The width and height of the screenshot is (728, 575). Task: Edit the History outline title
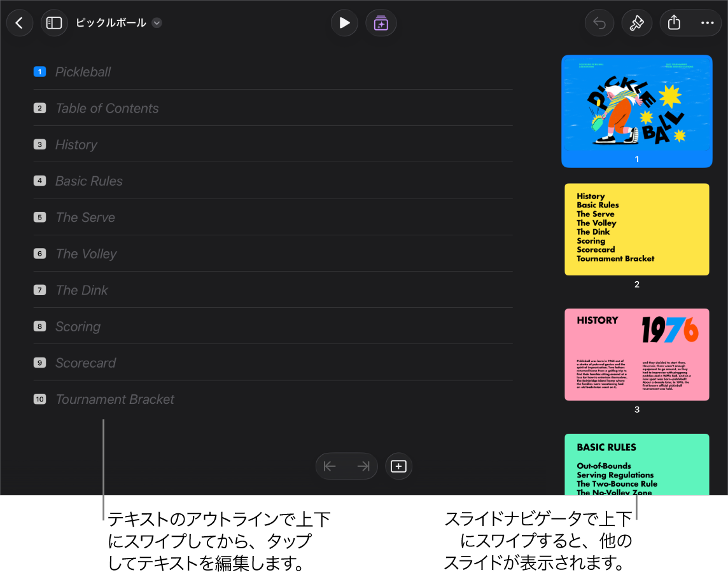click(76, 145)
